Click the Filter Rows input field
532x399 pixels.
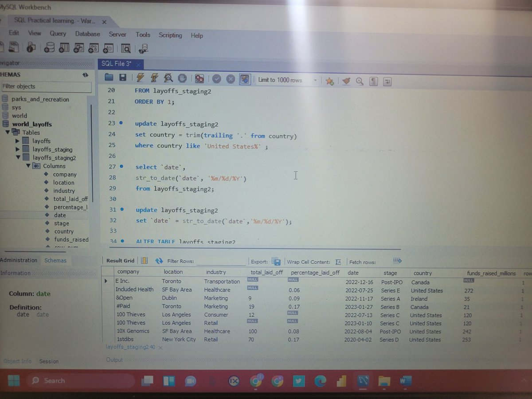[221, 262]
